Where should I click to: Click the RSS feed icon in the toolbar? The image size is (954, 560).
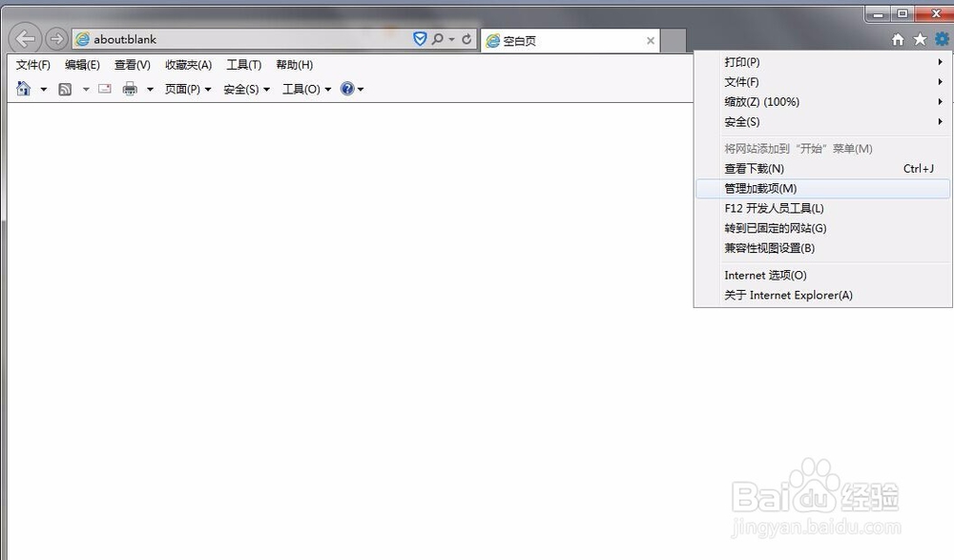[x=66, y=88]
